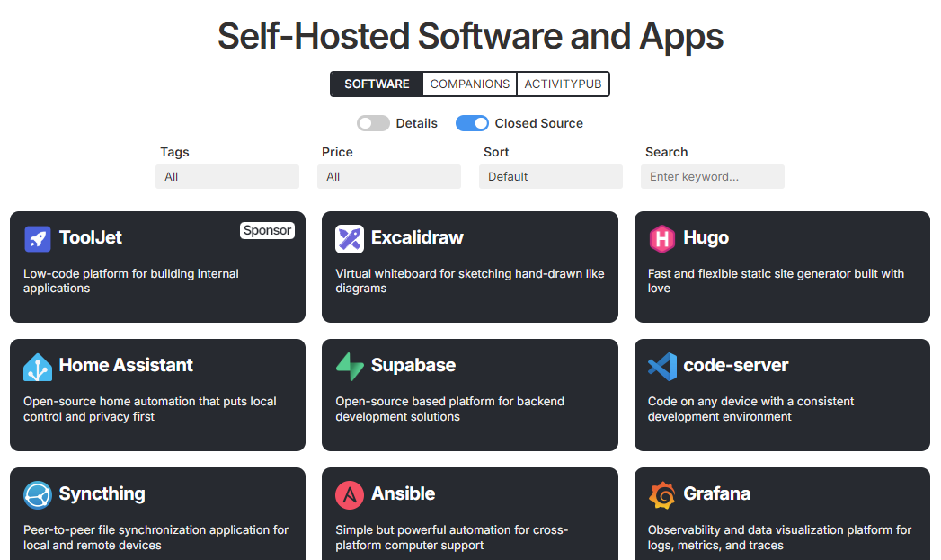This screenshot has height=560, width=941.
Task: Open the Tags dropdown
Action: click(x=226, y=176)
